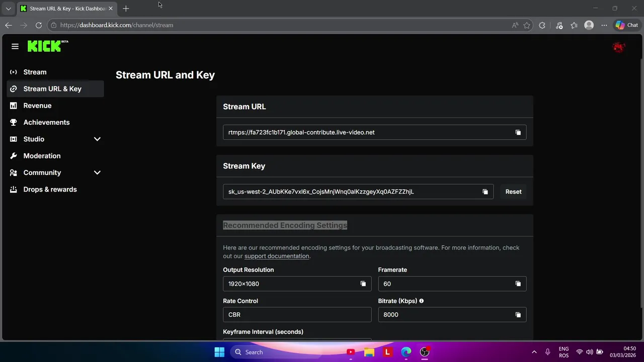Click the Achievements trophy icon
Viewport: 644px width, 362px height.
[14, 122]
